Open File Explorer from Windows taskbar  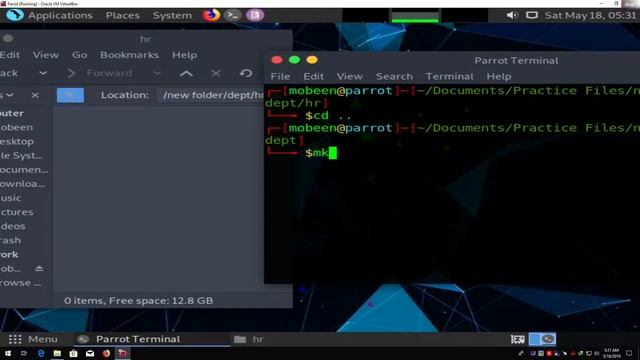pos(57,353)
